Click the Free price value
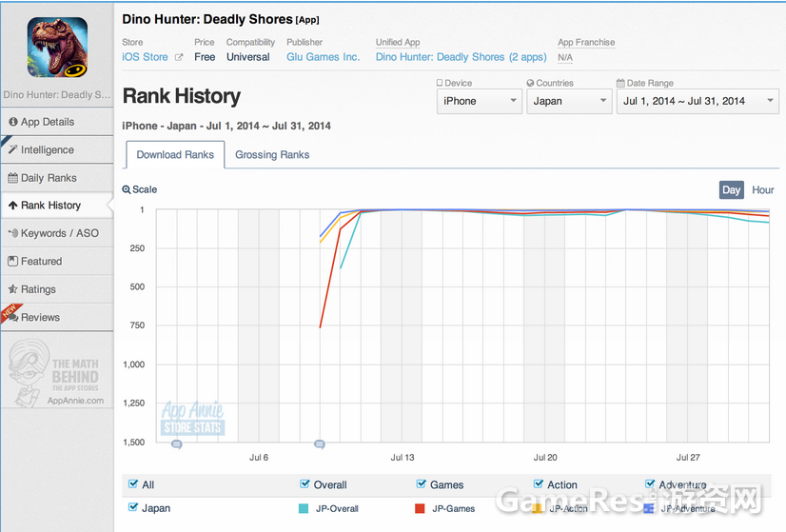Image resolution: width=786 pixels, height=532 pixels. point(205,57)
